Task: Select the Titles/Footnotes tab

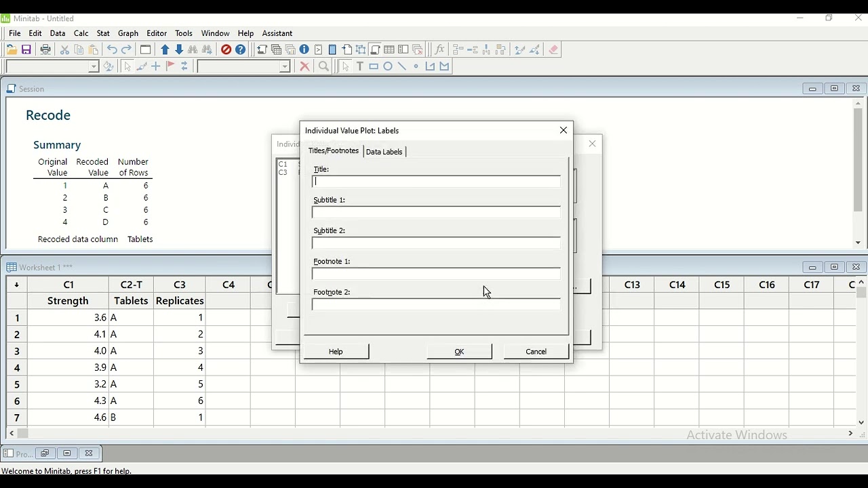Action: pos(334,150)
